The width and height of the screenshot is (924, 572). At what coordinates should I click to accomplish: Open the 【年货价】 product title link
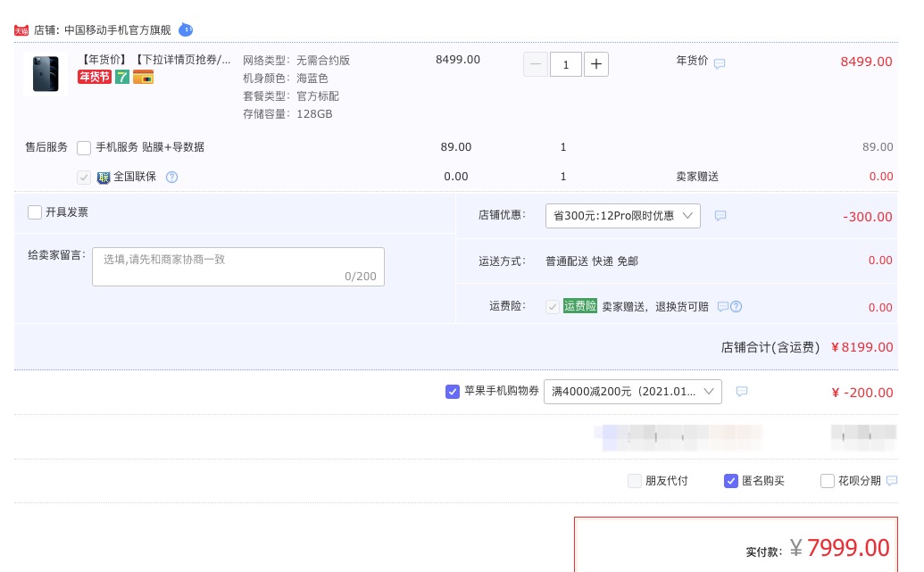[x=154, y=60]
